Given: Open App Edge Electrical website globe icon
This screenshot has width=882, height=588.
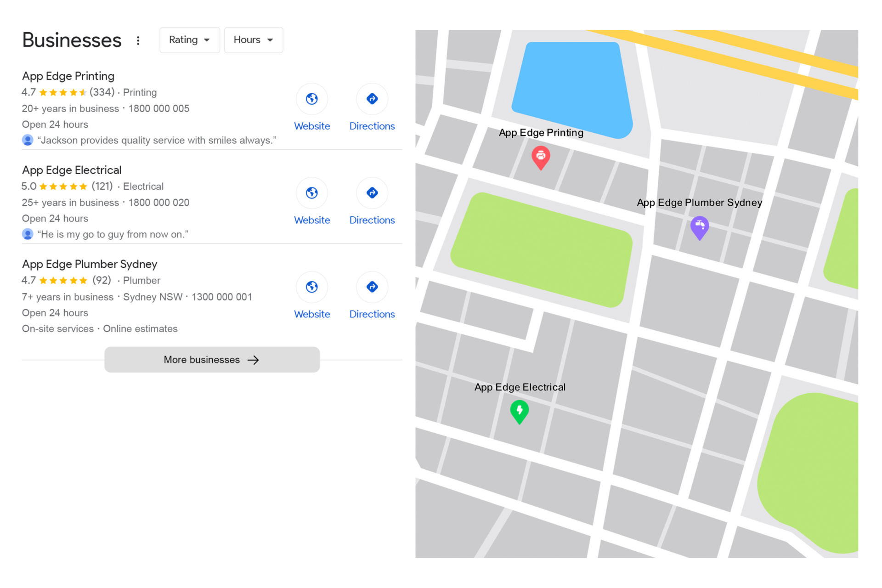Looking at the screenshot, I should tap(311, 193).
